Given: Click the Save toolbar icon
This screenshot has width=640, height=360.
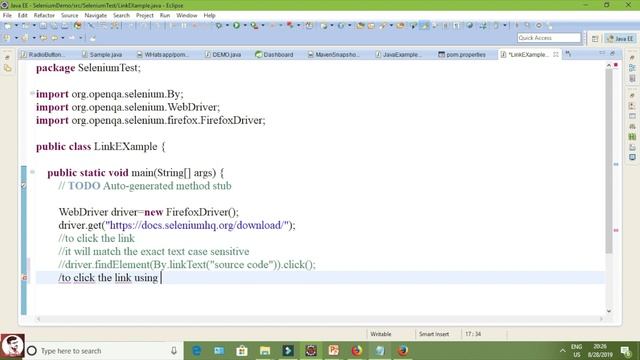Looking at the screenshot, I should click(43, 26).
